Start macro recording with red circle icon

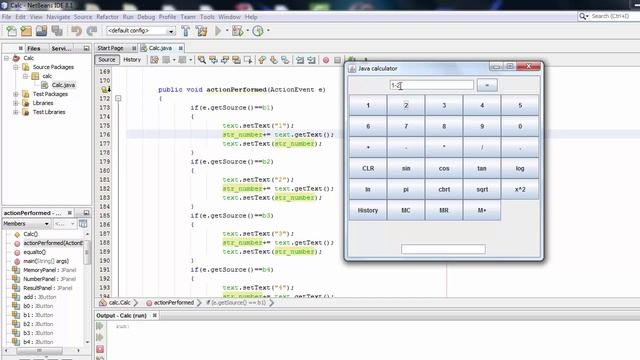point(326,60)
